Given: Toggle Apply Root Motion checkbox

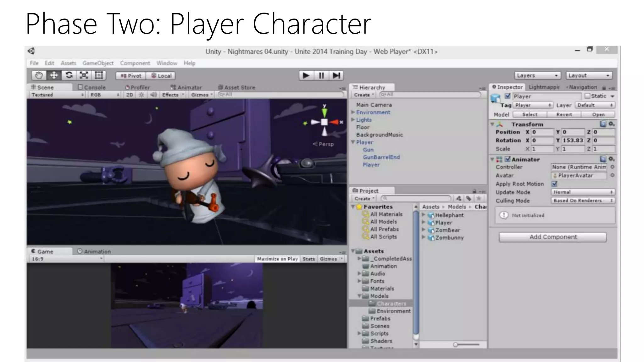Looking at the screenshot, I should click(x=554, y=184).
